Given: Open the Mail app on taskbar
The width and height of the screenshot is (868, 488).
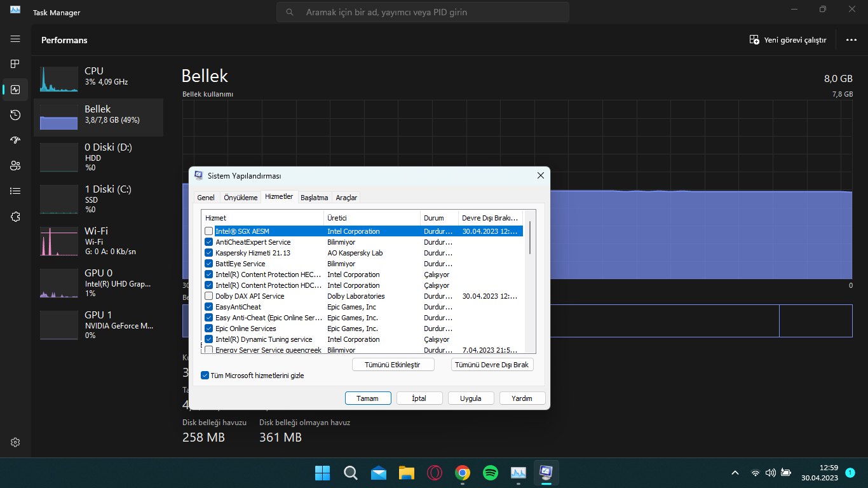Looking at the screenshot, I should [379, 473].
